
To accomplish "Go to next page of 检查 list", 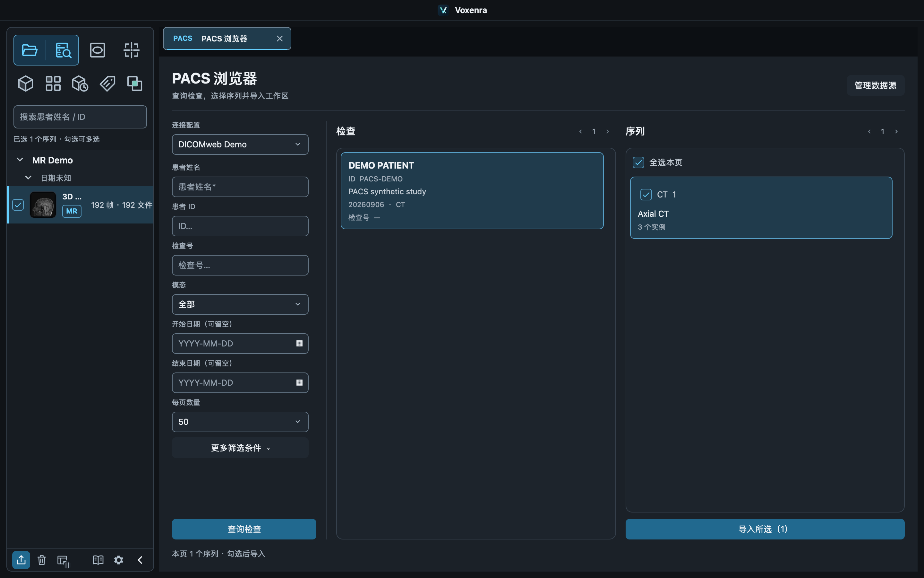I will [x=607, y=132].
